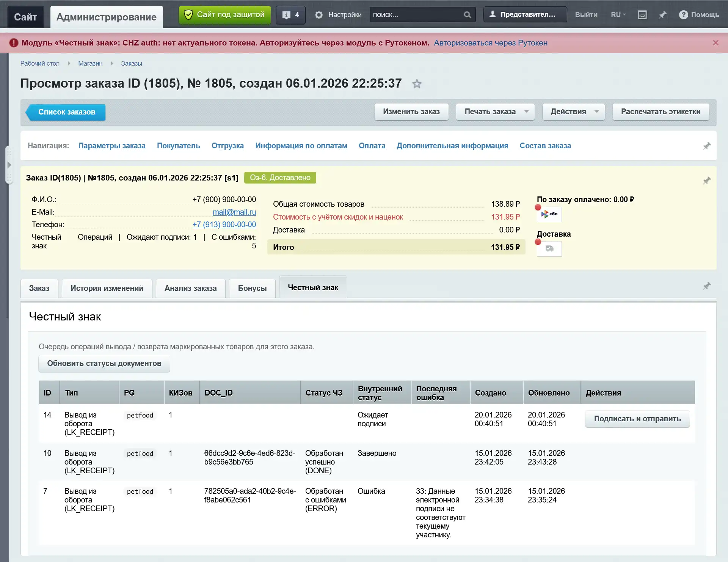Open the RU language selector
The image size is (728, 562).
618,15
